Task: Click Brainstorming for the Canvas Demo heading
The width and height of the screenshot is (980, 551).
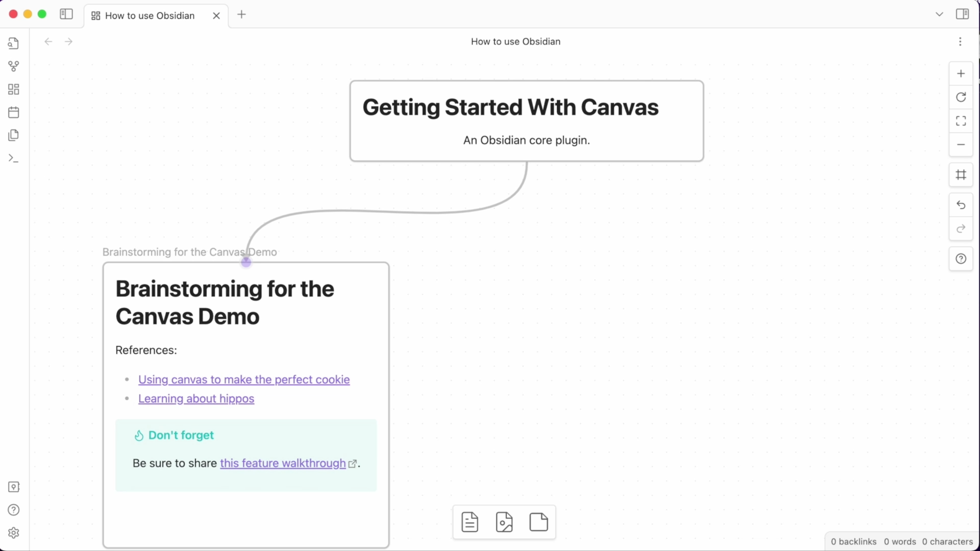Action: coord(225,303)
